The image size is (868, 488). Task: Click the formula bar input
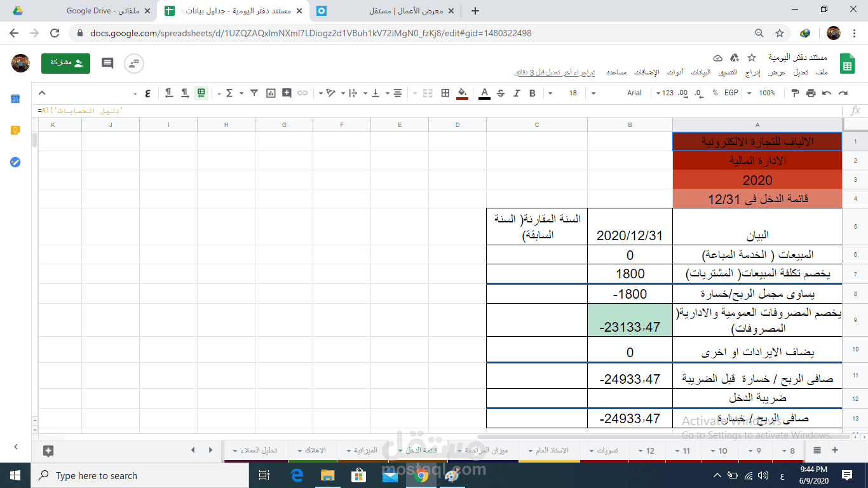click(438, 111)
